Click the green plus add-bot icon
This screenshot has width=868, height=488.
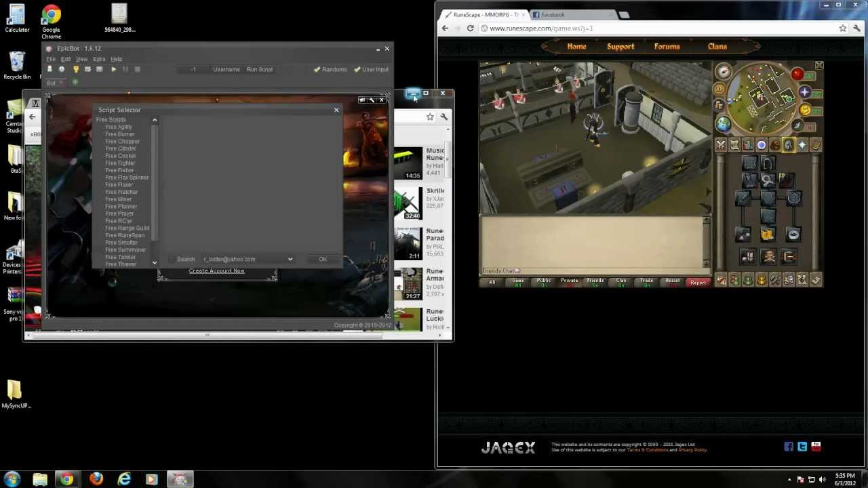click(x=75, y=83)
